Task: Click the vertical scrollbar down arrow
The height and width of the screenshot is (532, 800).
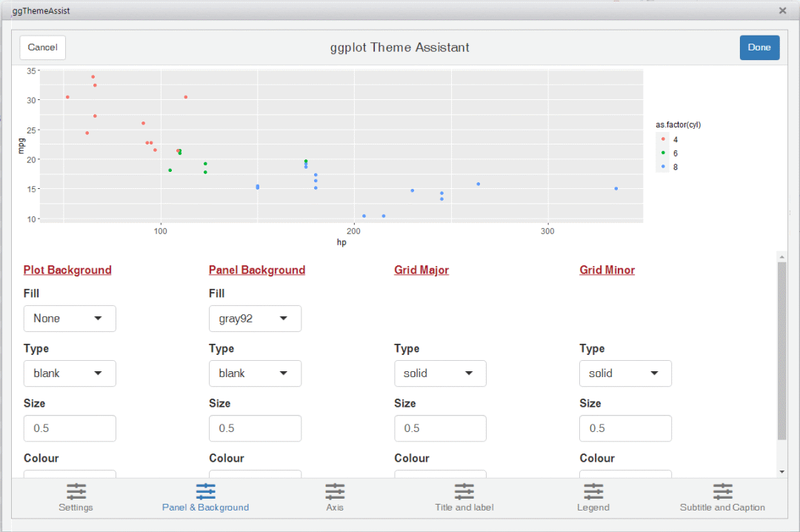Action: click(781, 471)
